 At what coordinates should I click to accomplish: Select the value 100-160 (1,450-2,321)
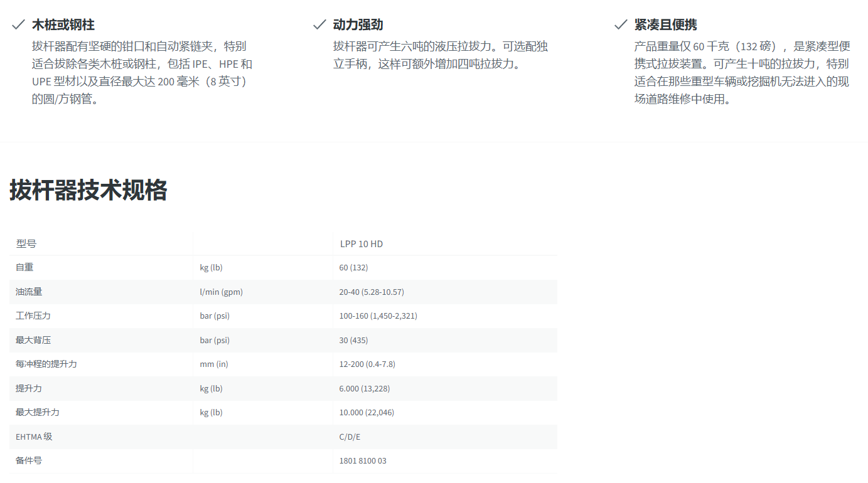(378, 316)
